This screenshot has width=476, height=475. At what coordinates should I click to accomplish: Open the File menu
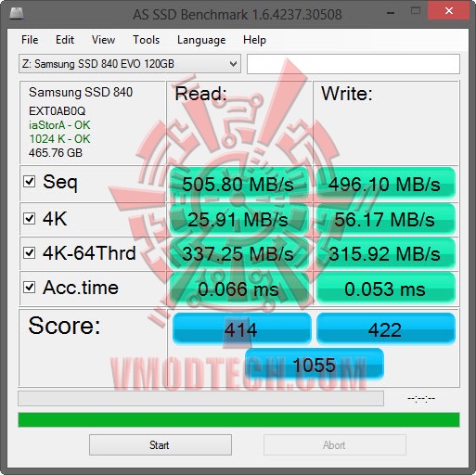[30, 40]
